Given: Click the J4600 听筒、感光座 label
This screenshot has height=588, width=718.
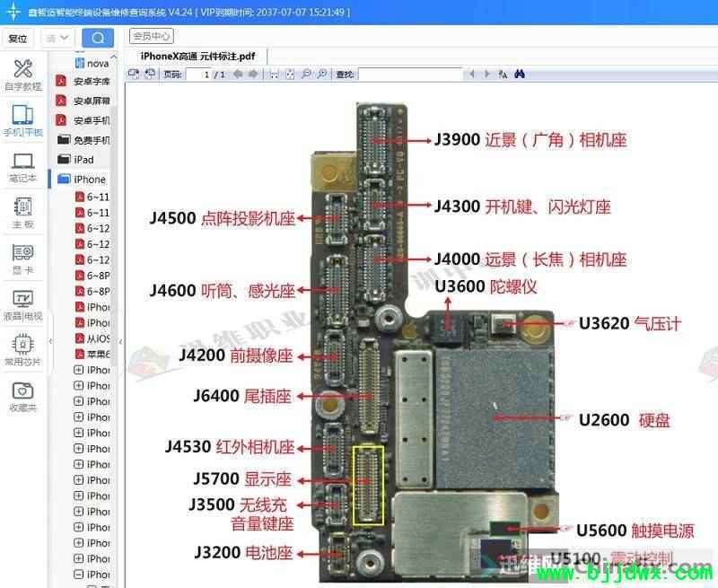Looking at the screenshot, I should click(x=222, y=290).
